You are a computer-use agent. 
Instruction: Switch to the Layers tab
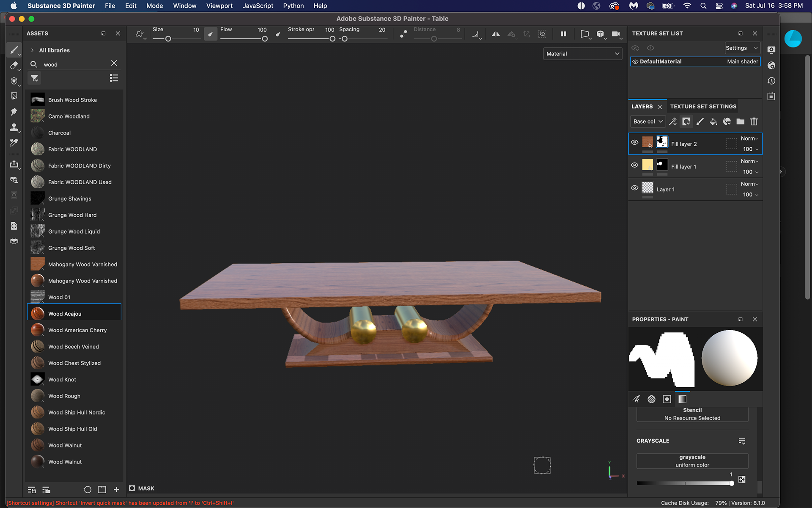point(642,107)
